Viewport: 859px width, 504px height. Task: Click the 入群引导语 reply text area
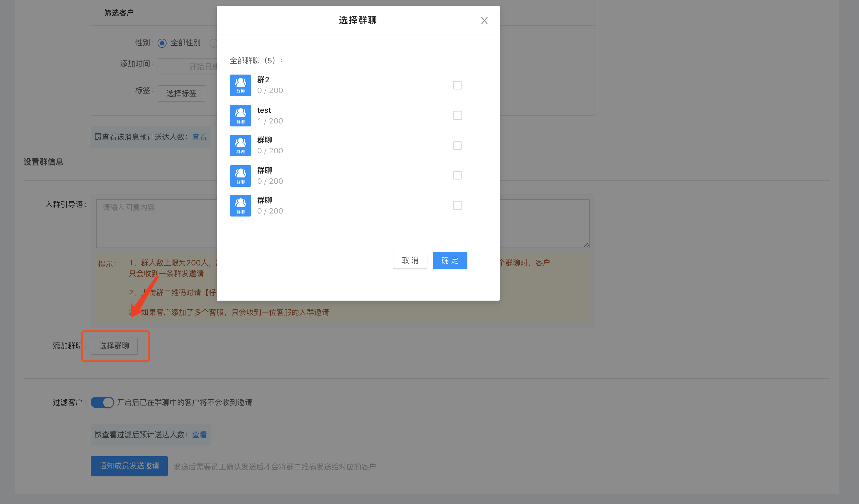pos(157,223)
